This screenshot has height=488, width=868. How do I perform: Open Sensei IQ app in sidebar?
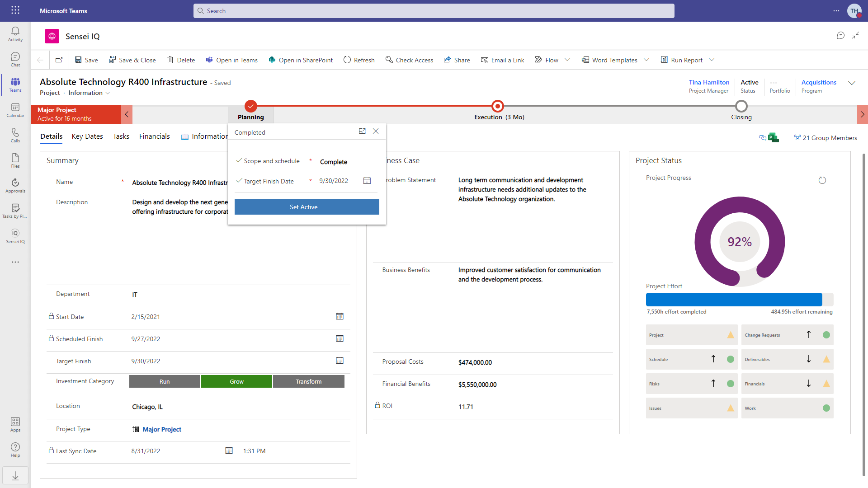(15, 236)
